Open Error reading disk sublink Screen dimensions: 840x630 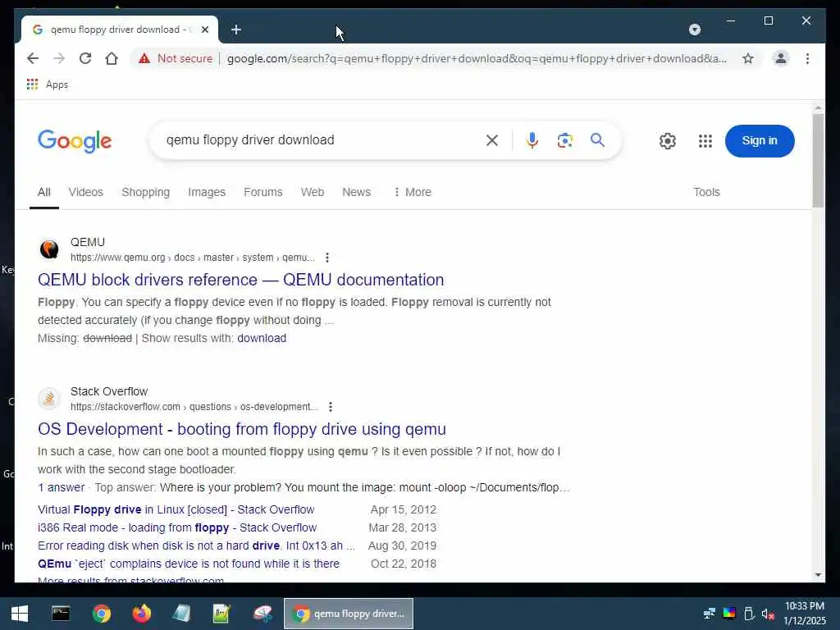tap(196, 546)
